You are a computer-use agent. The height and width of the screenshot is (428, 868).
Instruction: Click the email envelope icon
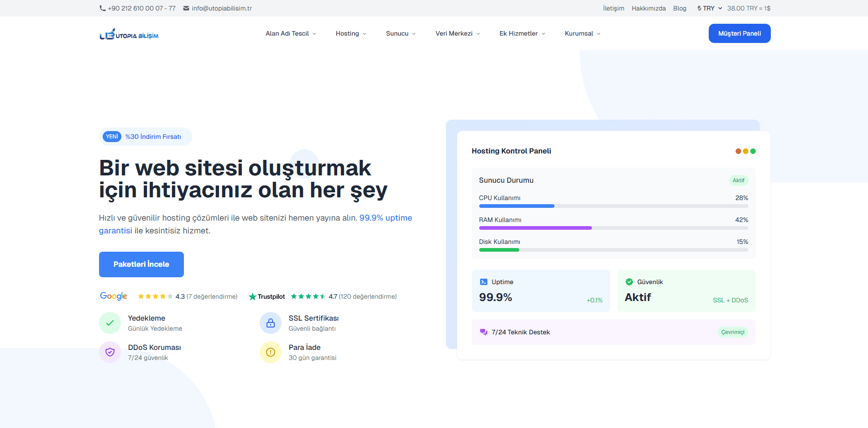click(x=186, y=8)
